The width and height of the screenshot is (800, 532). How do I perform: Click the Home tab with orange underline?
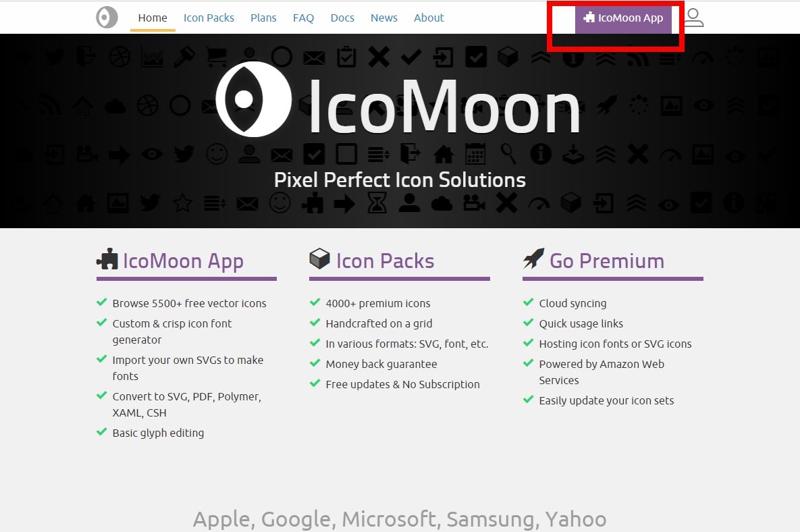tap(153, 18)
